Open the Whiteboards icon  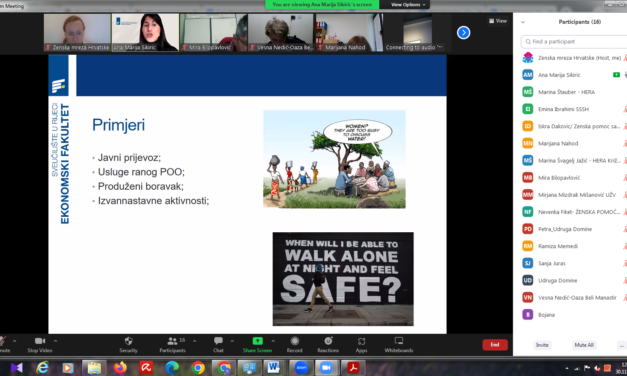pyautogui.click(x=399, y=341)
